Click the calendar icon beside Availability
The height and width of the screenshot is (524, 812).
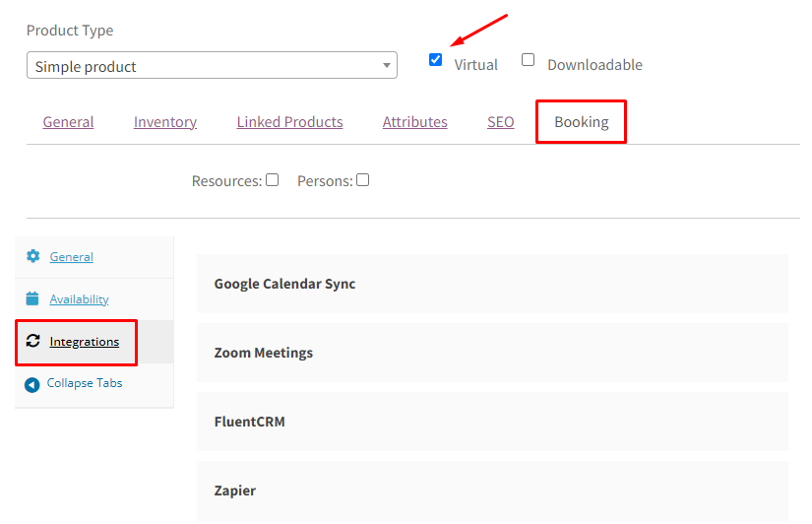point(32,298)
